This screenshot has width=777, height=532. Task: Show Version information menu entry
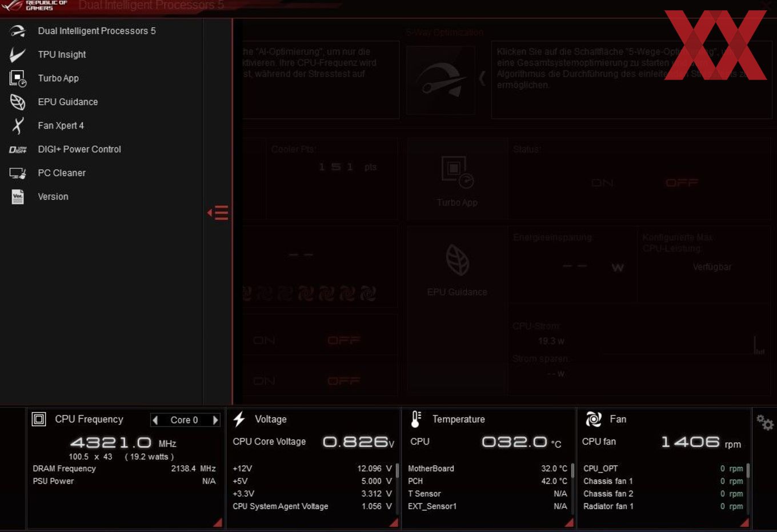click(53, 197)
